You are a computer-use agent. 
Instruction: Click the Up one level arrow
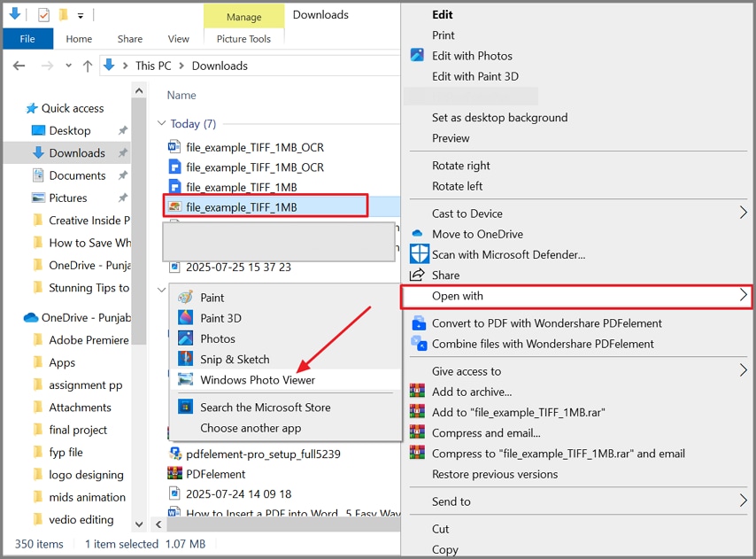88,66
